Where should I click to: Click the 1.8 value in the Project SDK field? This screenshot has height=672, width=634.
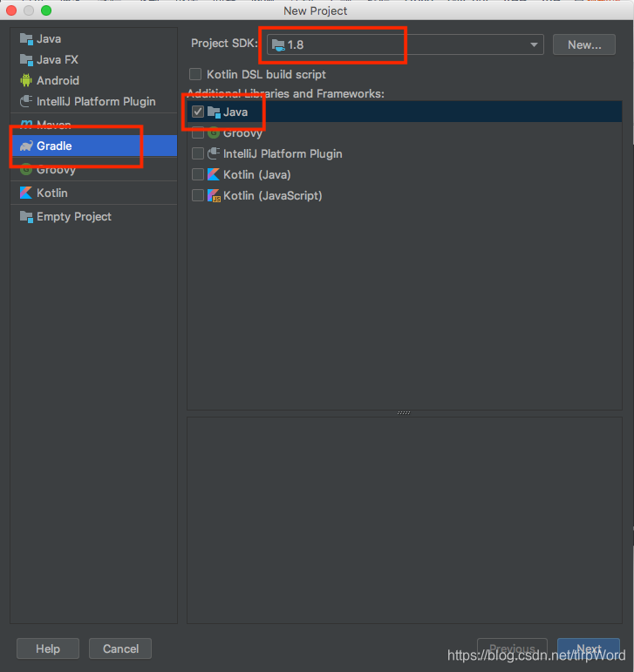click(x=296, y=44)
